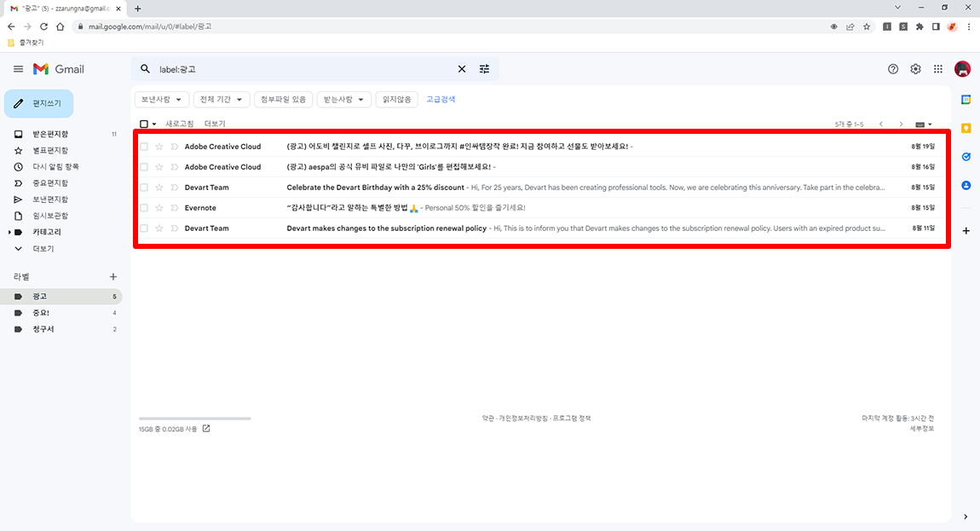This screenshot has height=531, width=980.
Task: Select the 광고 label
Action: (x=61, y=297)
